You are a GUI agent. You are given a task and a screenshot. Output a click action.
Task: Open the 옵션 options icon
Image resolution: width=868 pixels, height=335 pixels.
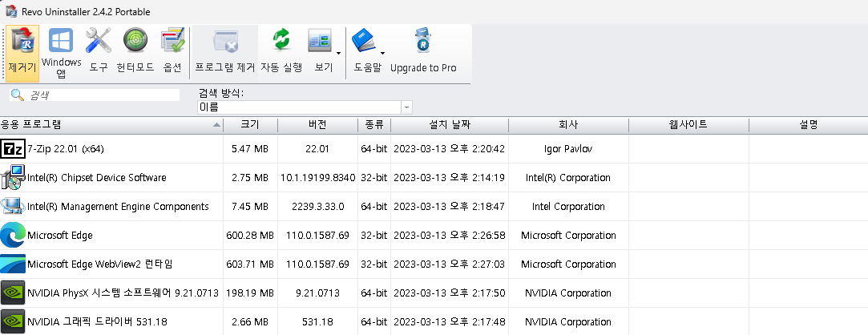click(x=172, y=41)
